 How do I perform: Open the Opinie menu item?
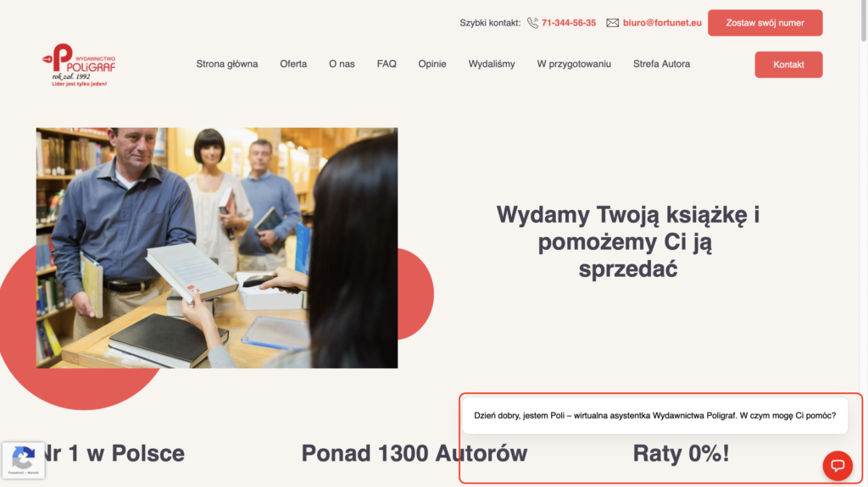pyautogui.click(x=432, y=64)
